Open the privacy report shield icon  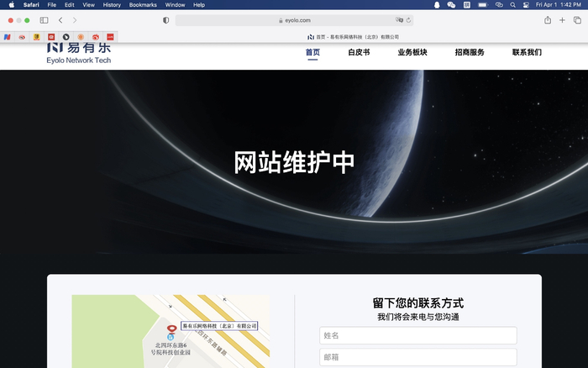(165, 20)
